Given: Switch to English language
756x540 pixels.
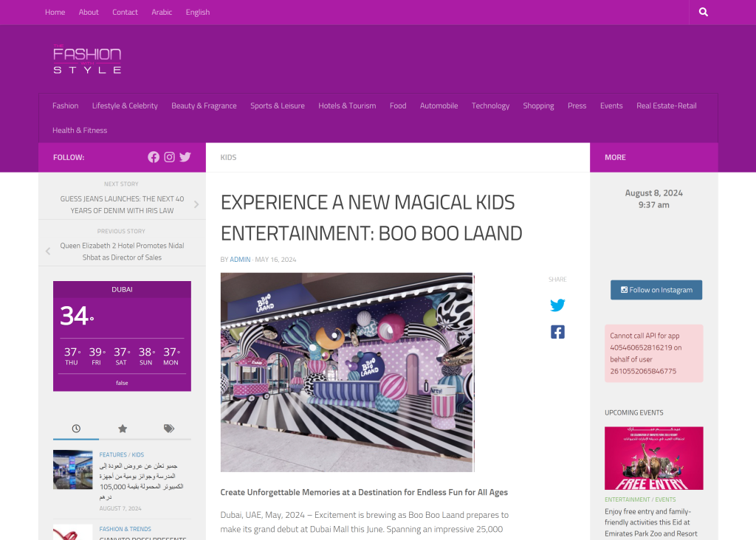Looking at the screenshot, I should click(198, 12).
